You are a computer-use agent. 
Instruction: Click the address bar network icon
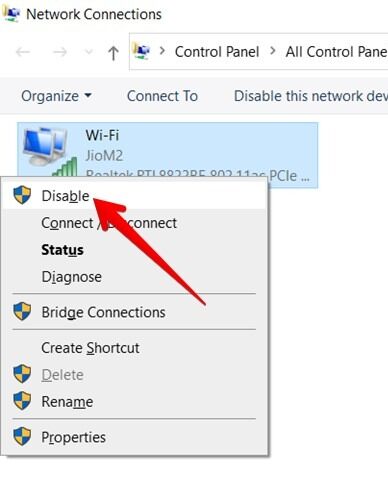141,51
